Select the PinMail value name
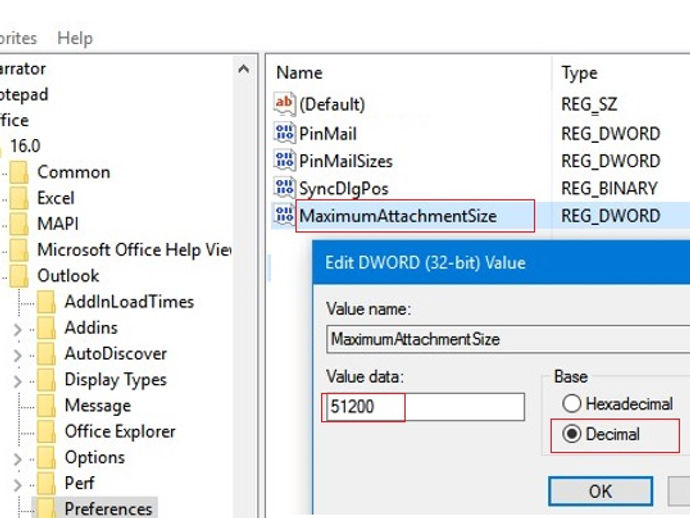Viewport: 690px width, 518px height. 328,134
